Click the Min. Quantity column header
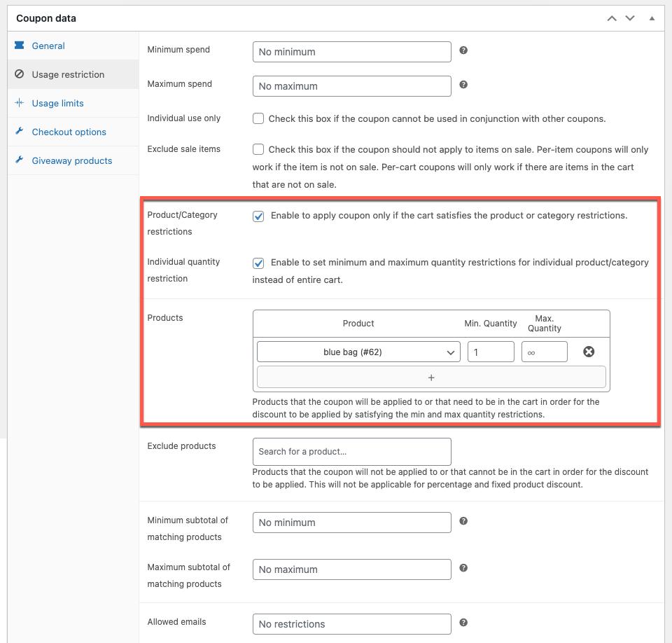The image size is (672, 643). [491, 324]
